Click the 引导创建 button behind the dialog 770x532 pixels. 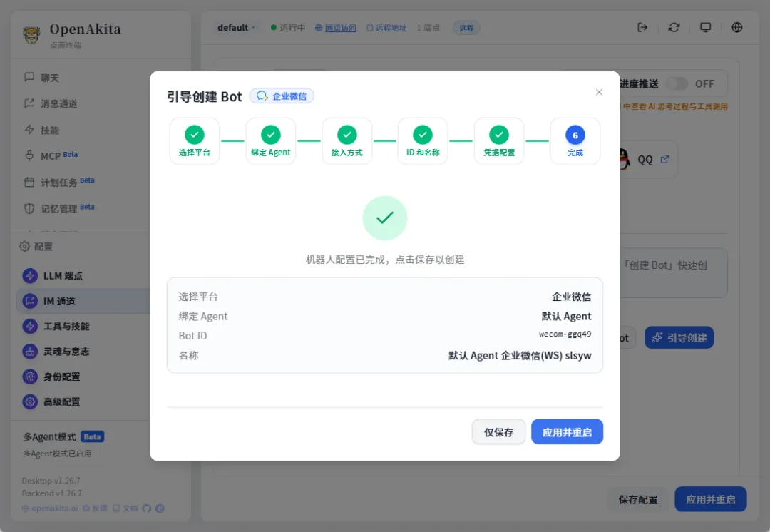[x=679, y=338]
